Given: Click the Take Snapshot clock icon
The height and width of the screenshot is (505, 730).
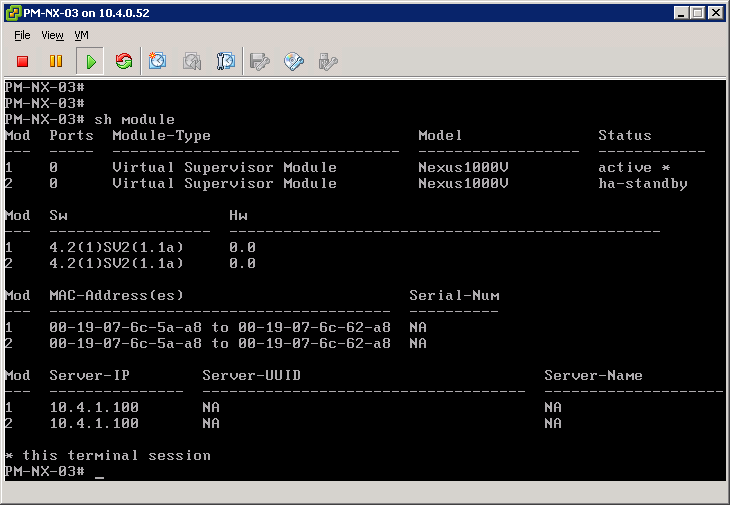Looking at the screenshot, I should tap(157, 61).
